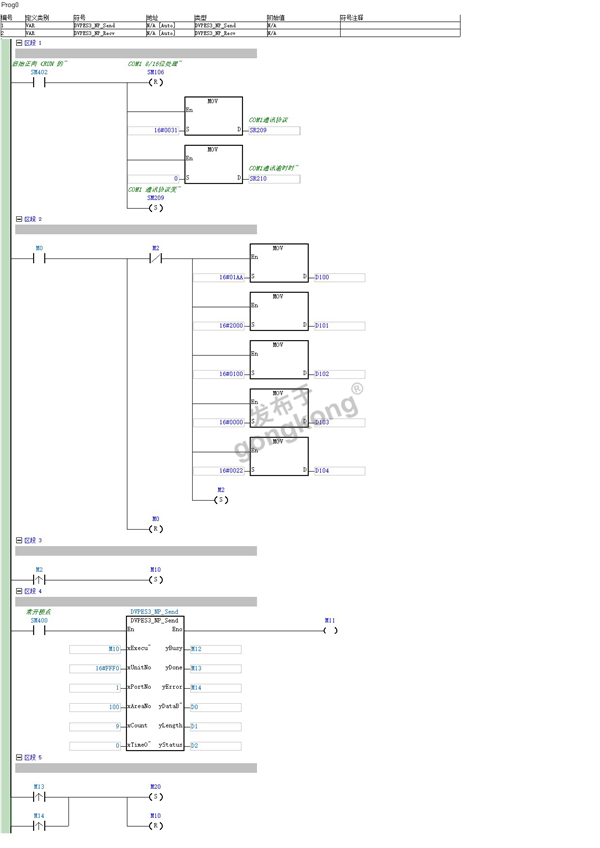600x848 pixels.
Task: Click the Prog0 program title
Action: click(10, 5)
